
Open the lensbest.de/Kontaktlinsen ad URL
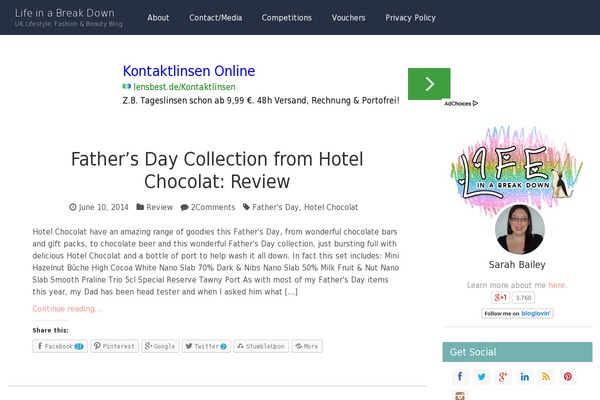[184, 87]
